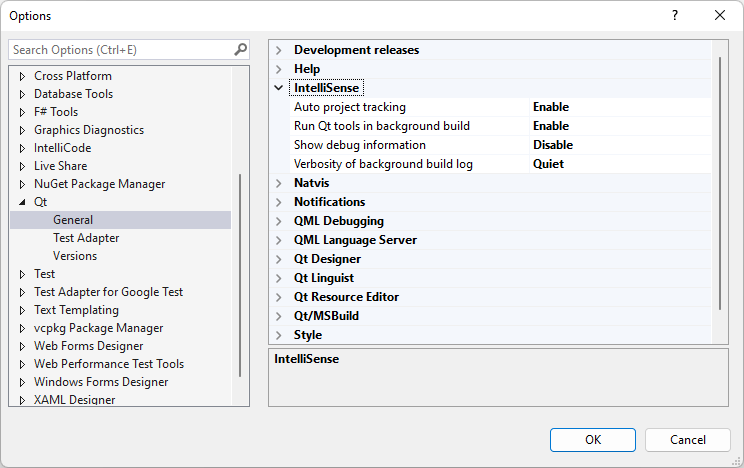Expand the Qt Resource Editor chevron
The width and height of the screenshot is (744, 468).
tap(279, 297)
